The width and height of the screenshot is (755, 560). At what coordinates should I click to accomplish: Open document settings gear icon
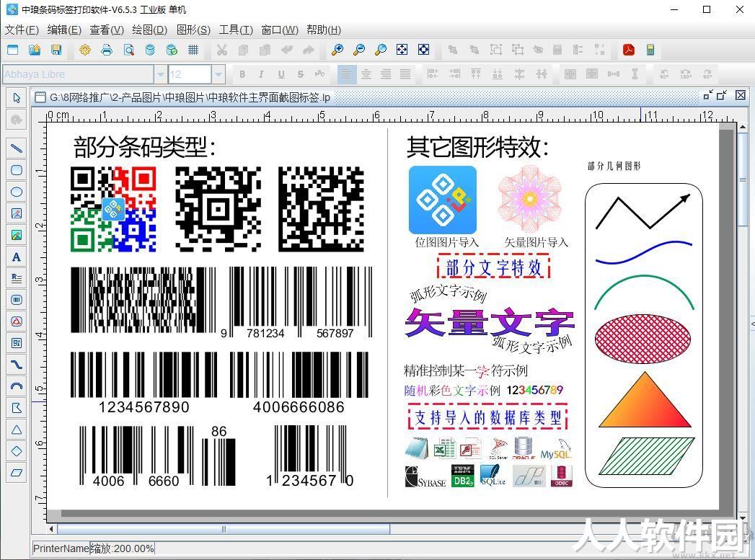(x=85, y=50)
